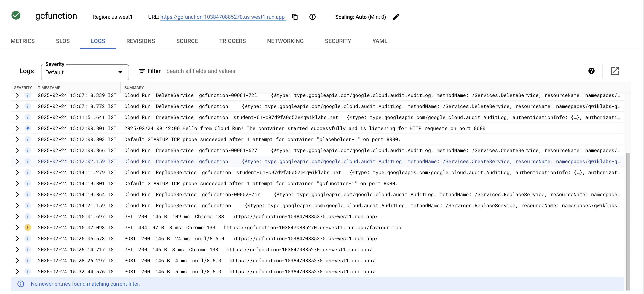The height and width of the screenshot is (294, 644).
Task: Open the SOURCE tab
Action: click(x=187, y=41)
